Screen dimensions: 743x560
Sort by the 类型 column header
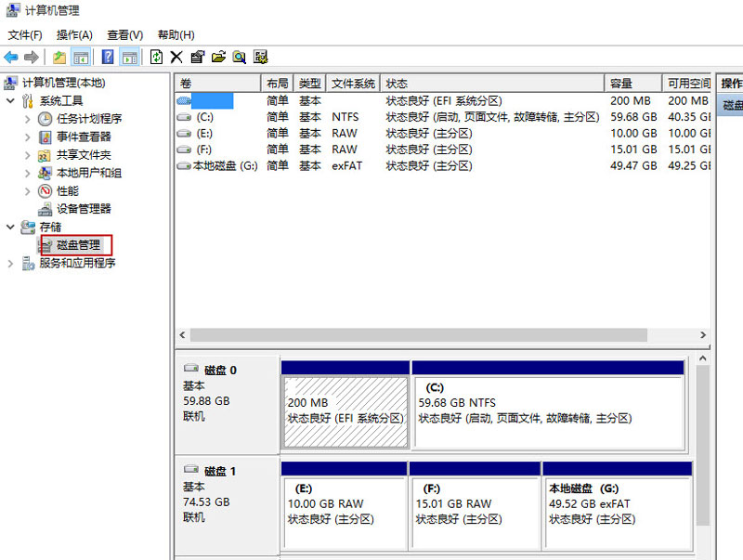pyautogui.click(x=310, y=84)
